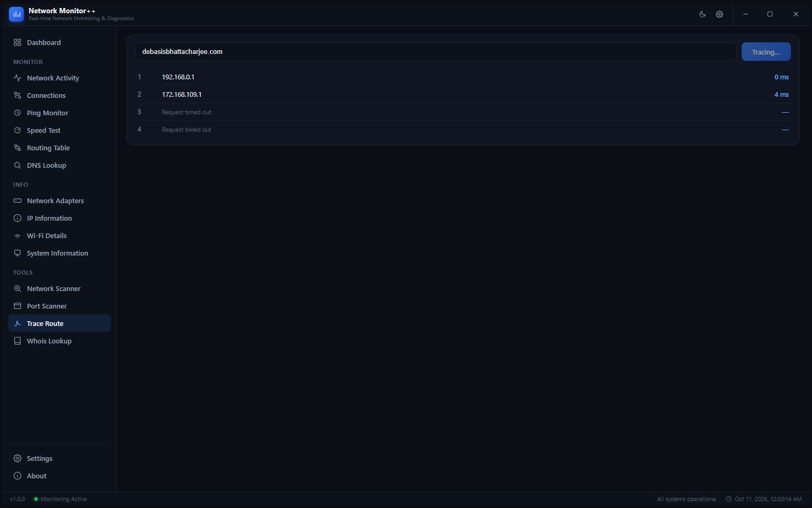
Task: Select hop 1 address 192.168.0.1
Action: [x=178, y=77]
